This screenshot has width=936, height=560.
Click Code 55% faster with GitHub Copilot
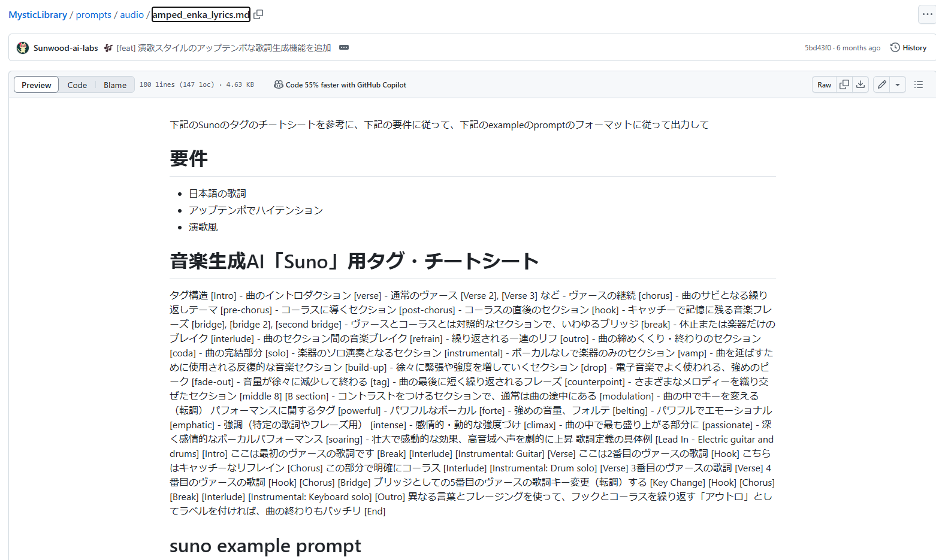[346, 85]
